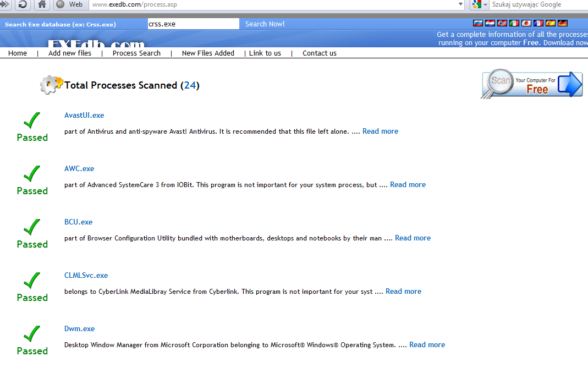Click the Passed checkmark for AWC.exe

(x=32, y=174)
